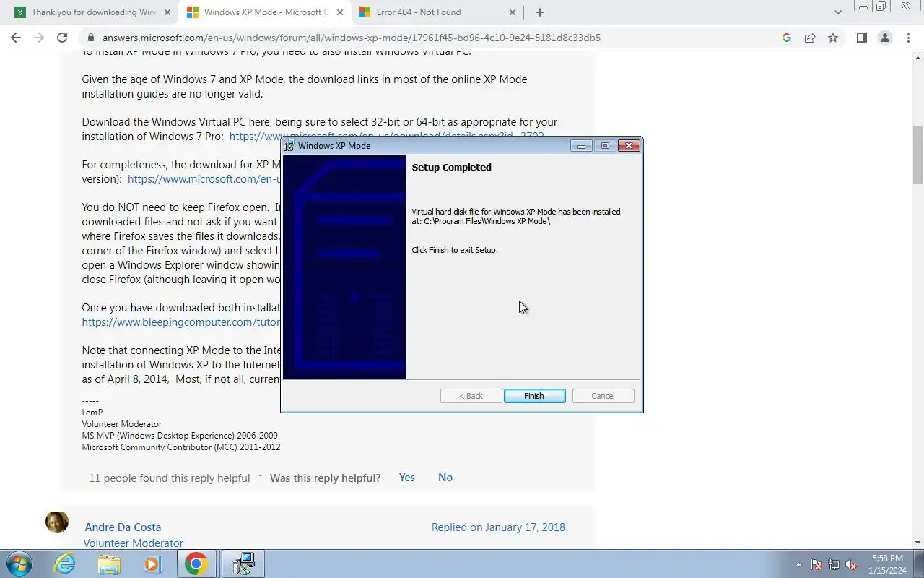Click the 'Click Finish to exit Setup.' text
Image resolution: width=924 pixels, height=578 pixels.
(x=455, y=250)
